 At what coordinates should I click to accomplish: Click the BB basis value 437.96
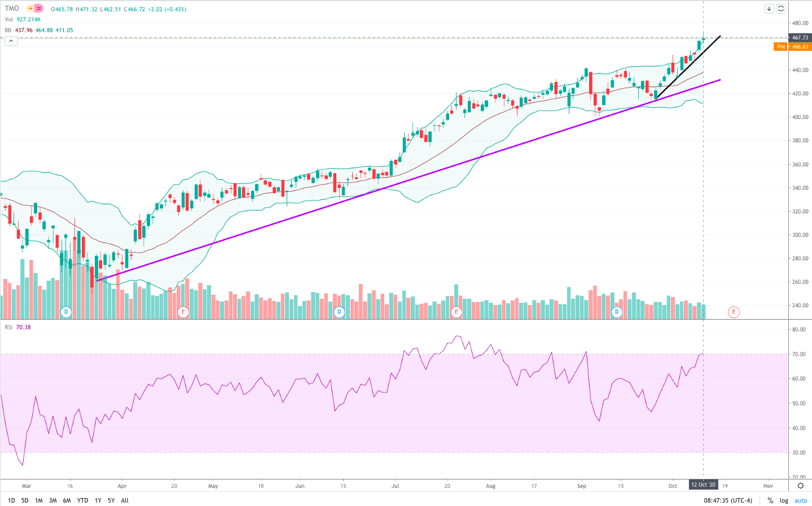24,30
